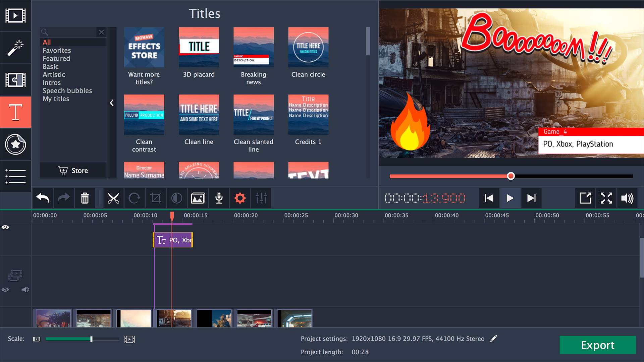Expand the Favorites titles category

pyautogui.click(x=57, y=50)
